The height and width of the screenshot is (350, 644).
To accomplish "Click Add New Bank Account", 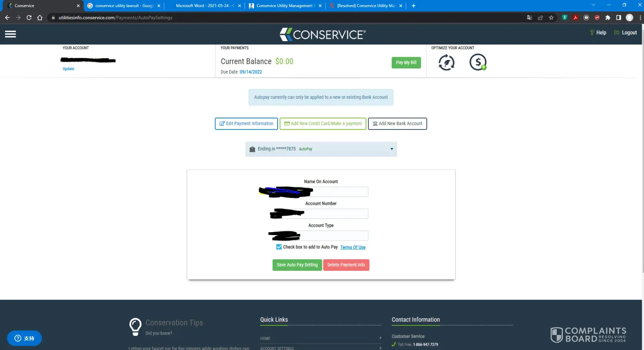I will (397, 124).
